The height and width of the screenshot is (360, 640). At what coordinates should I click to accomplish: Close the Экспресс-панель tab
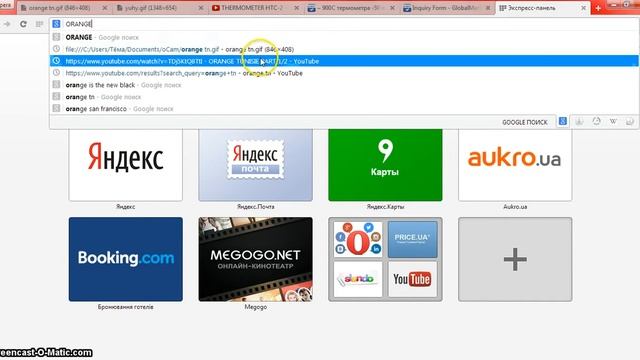(x=583, y=8)
